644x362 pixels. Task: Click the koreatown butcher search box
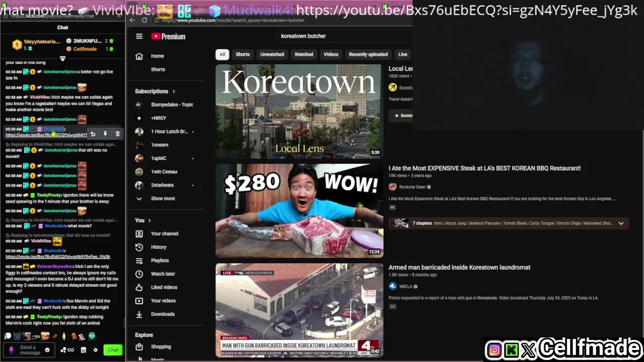tap(345, 36)
